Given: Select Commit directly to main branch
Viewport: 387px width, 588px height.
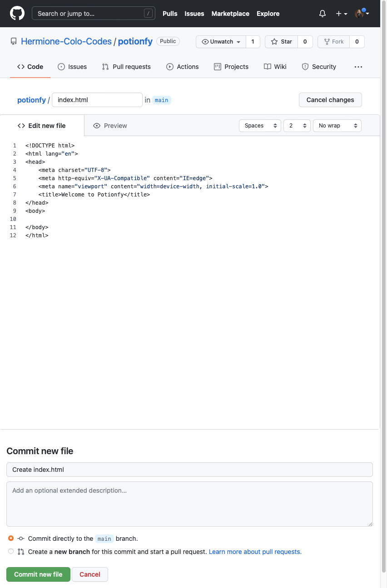Looking at the screenshot, I should point(11,539).
